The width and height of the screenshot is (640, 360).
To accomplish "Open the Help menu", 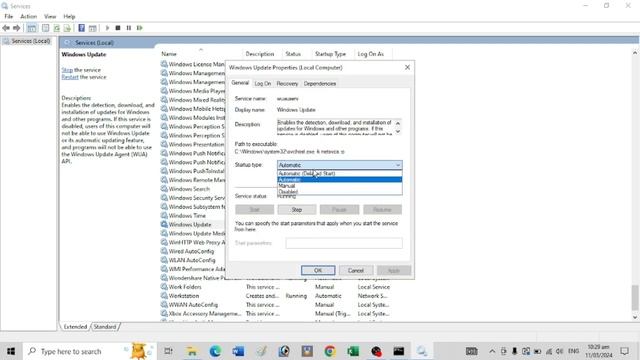I will 69,16.
